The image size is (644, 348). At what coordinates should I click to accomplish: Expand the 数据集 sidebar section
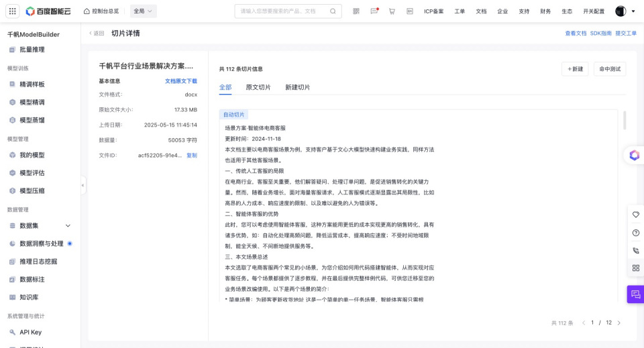(x=68, y=226)
